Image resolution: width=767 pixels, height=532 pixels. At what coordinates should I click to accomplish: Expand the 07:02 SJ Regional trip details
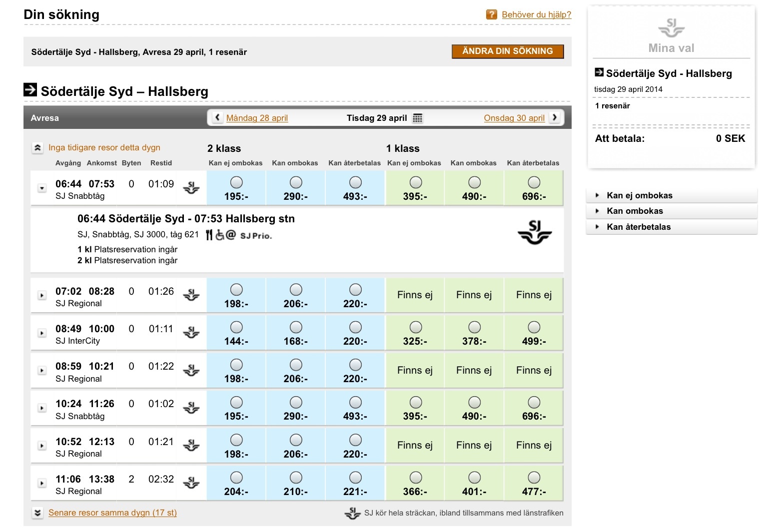(x=42, y=296)
